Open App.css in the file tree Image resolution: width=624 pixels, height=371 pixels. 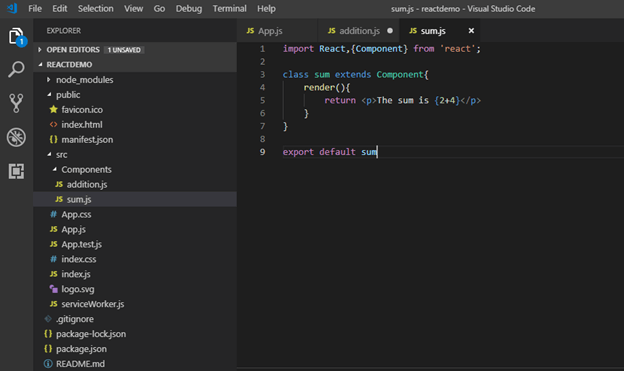pos(76,214)
